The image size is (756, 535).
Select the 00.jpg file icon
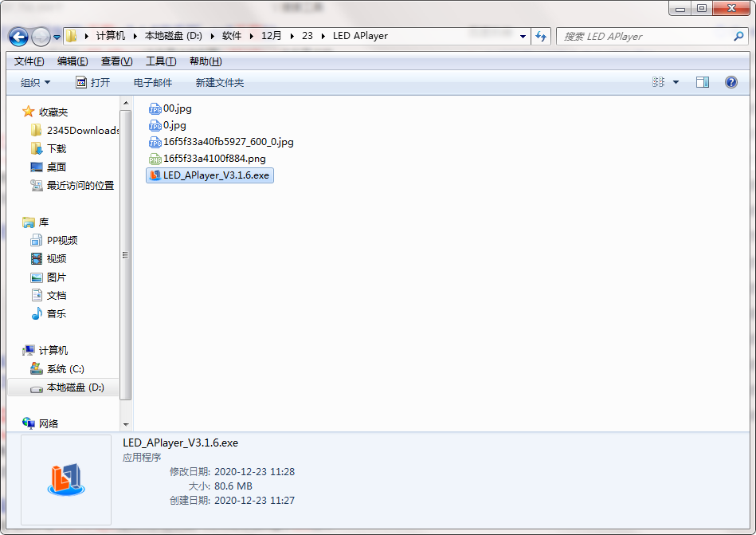click(155, 108)
